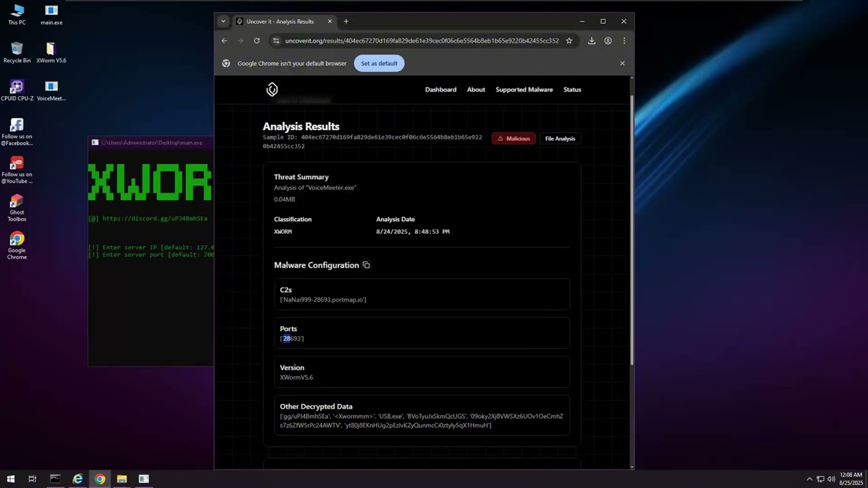Click the Sample ID hash text
The image size is (868, 488).
point(372,142)
